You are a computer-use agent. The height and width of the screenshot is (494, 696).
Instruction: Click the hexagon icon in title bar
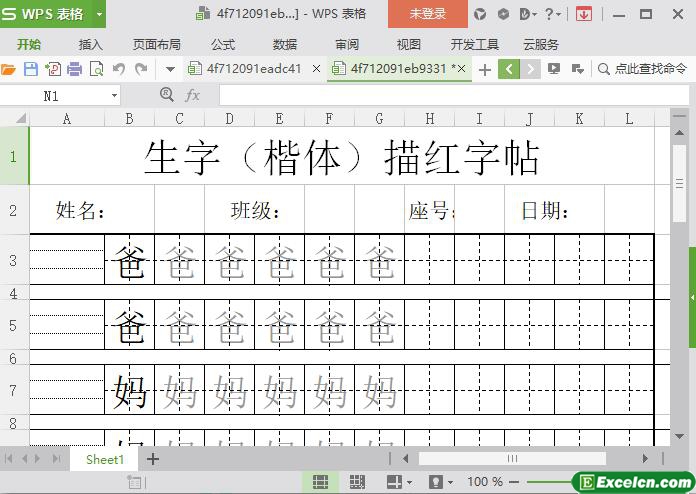[503, 14]
